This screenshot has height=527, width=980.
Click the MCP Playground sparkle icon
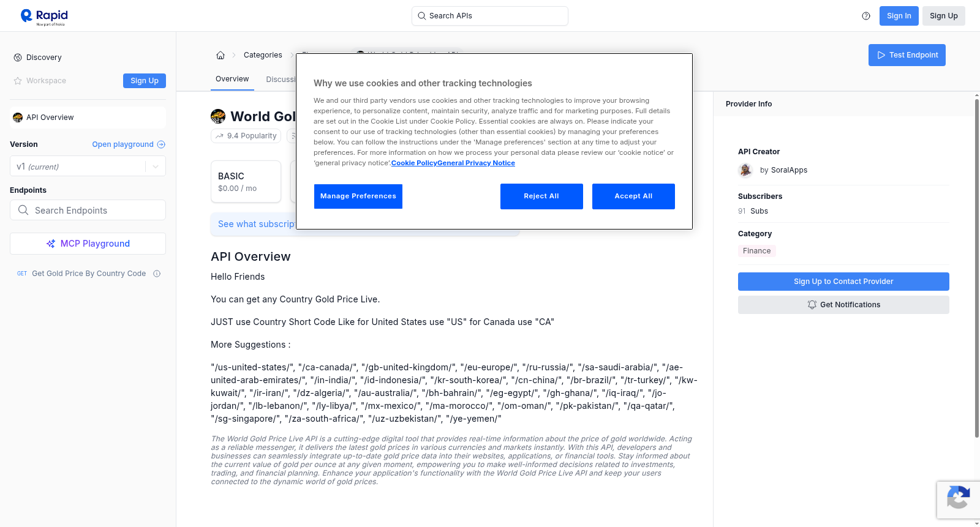(51, 244)
